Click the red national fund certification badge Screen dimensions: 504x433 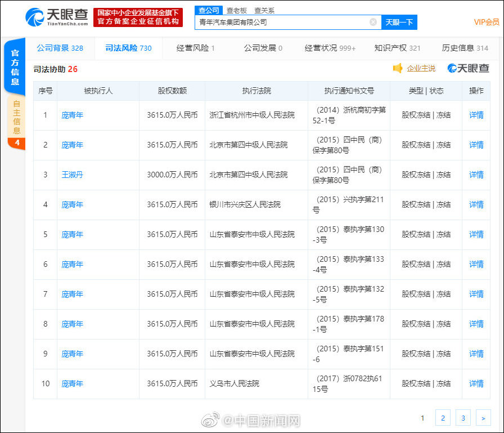[x=138, y=17]
